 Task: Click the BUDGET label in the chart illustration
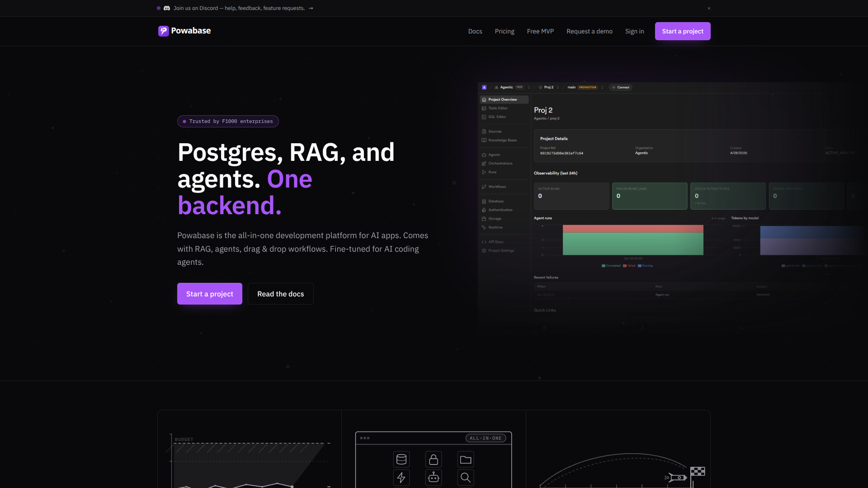coord(184,440)
